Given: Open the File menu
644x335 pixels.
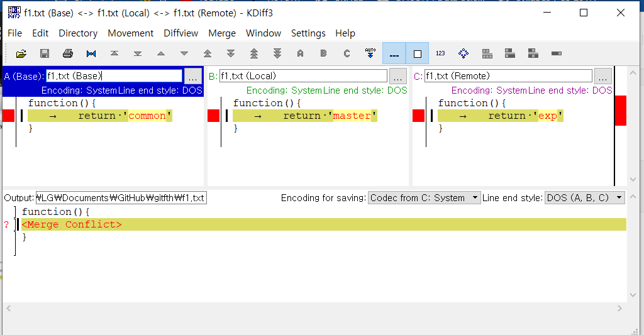Looking at the screenshot, I should 15,33.
